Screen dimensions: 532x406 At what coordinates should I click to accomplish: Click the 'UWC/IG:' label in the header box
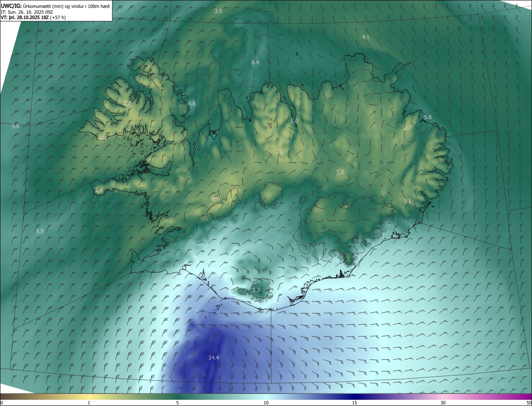(x=11, y=6)
